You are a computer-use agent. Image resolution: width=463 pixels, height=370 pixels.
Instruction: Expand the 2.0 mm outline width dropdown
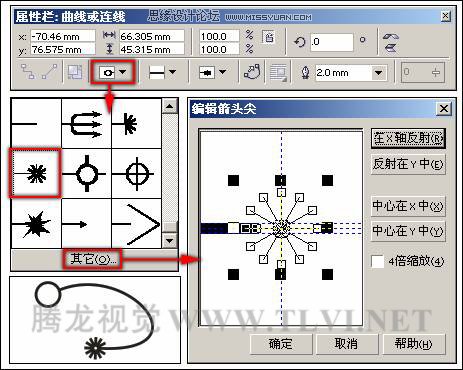click(x=378, y=73)
